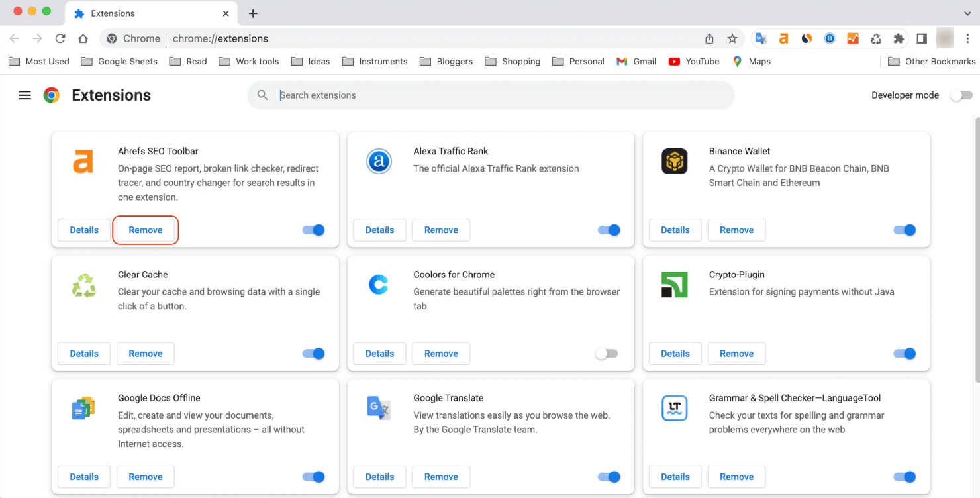Click the Search extensions field
This screenshot has width=980, height=498.
pos(490,95)
